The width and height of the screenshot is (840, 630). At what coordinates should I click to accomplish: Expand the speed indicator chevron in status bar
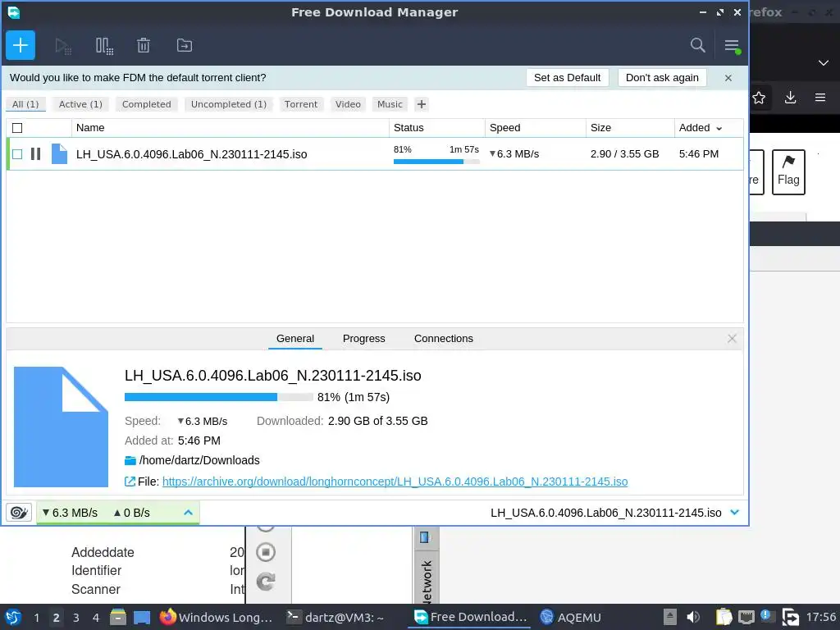tap(188, 513)
